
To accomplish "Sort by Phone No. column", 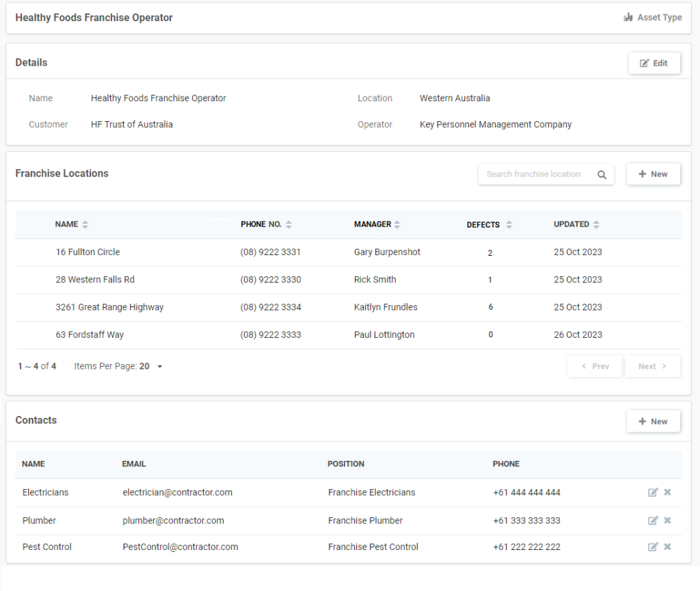I will pyautogui.click(x=288, y=224).
